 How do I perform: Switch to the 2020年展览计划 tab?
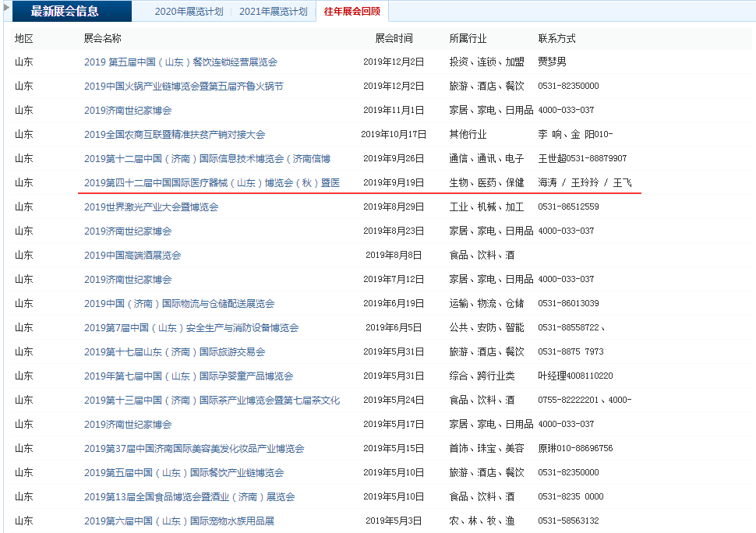tap(189, 12)
